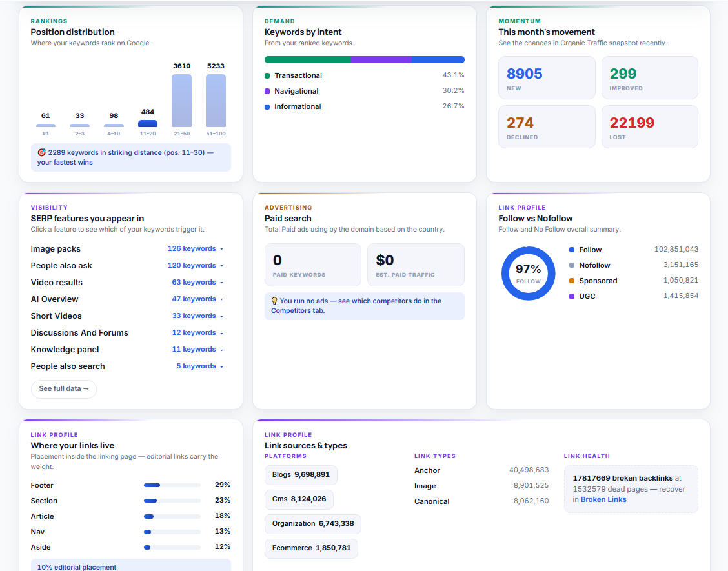Click the Link sources & types heading

pos(306,446)
